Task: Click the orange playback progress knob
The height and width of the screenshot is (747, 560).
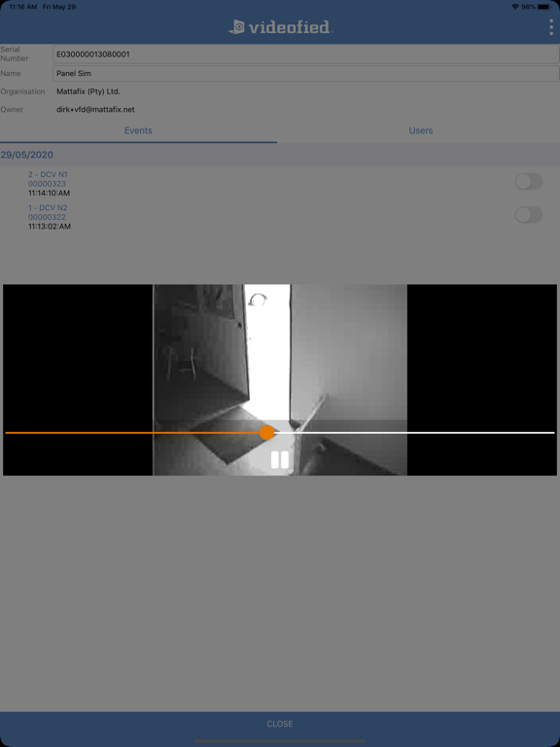Action: 266,433
